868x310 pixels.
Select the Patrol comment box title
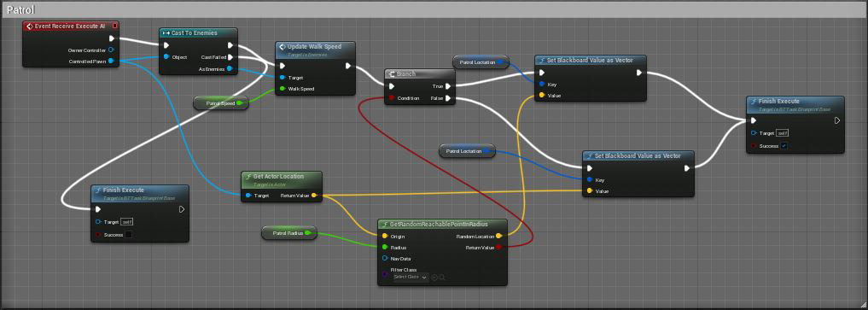21,10
